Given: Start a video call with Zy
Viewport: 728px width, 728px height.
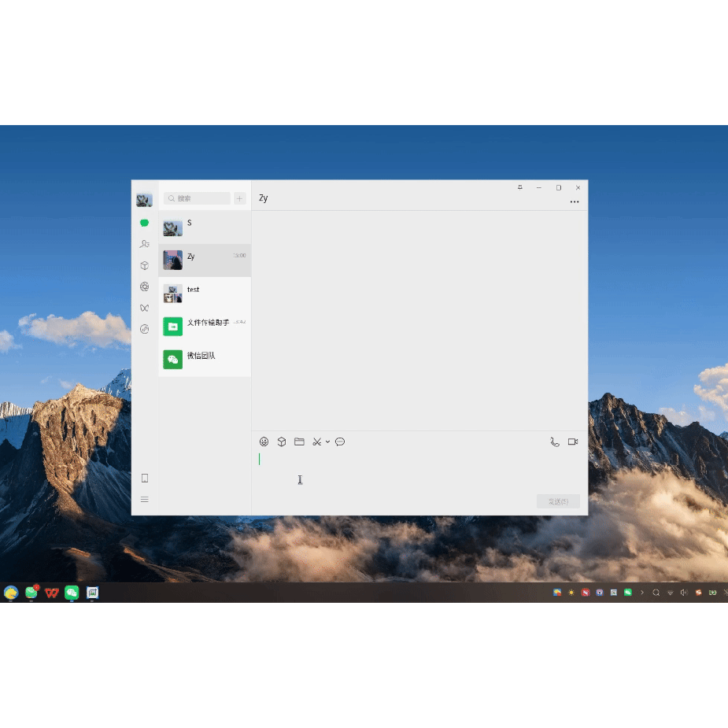Looking at the screenshot, I should click(573, 442).
